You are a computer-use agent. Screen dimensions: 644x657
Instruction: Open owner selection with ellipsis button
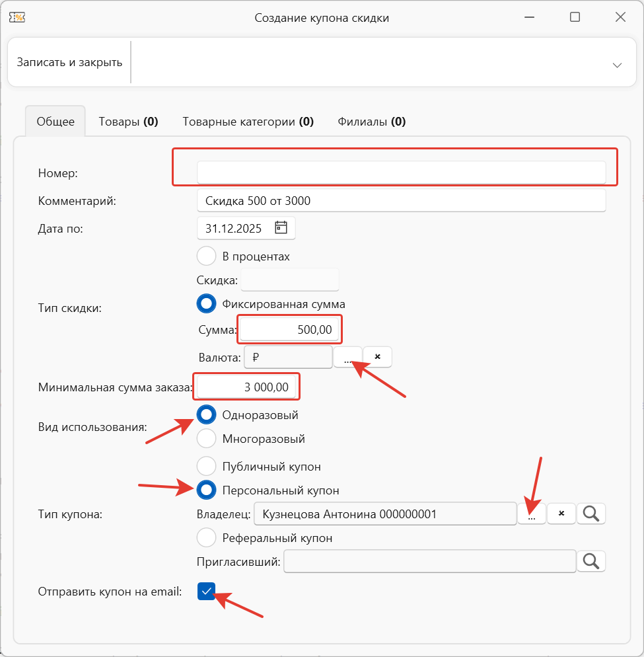532,514
